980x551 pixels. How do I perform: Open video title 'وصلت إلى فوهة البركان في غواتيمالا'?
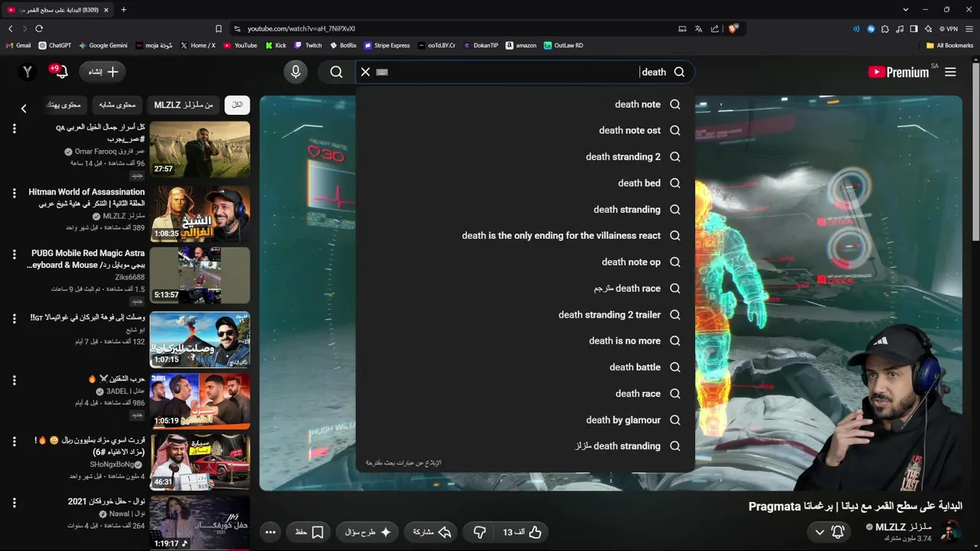87,317
